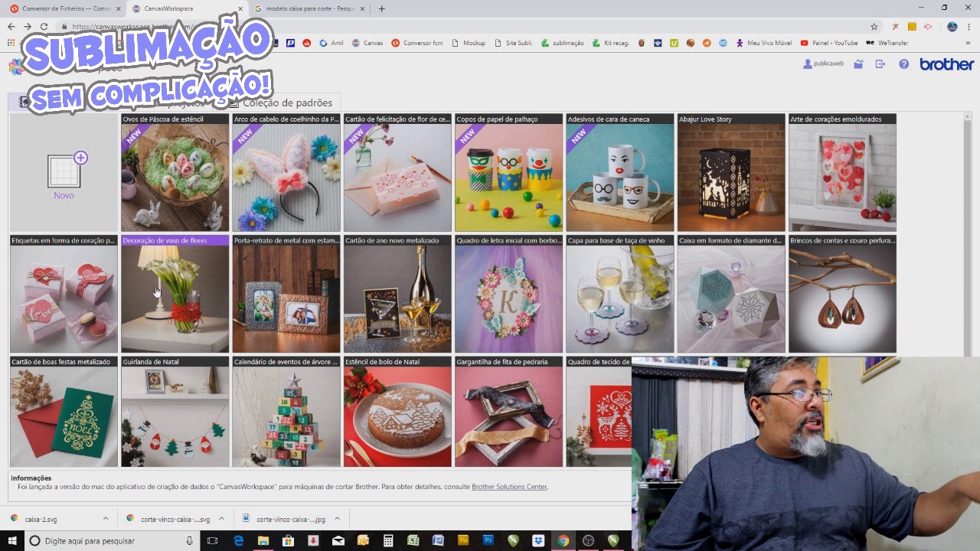980x551 pixels.
Task: Open the WeTransfer bookmark
Action: 887,43
